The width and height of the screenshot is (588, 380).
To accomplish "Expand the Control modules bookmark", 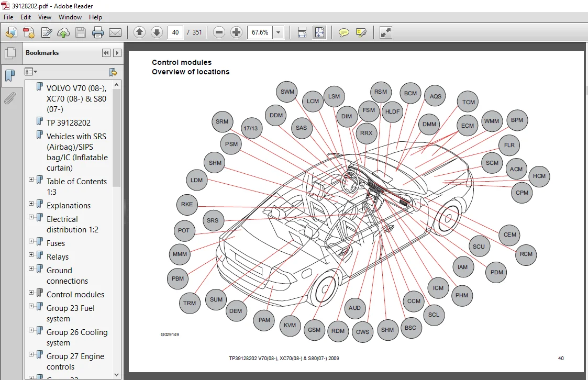I will (x=31, y=293).
